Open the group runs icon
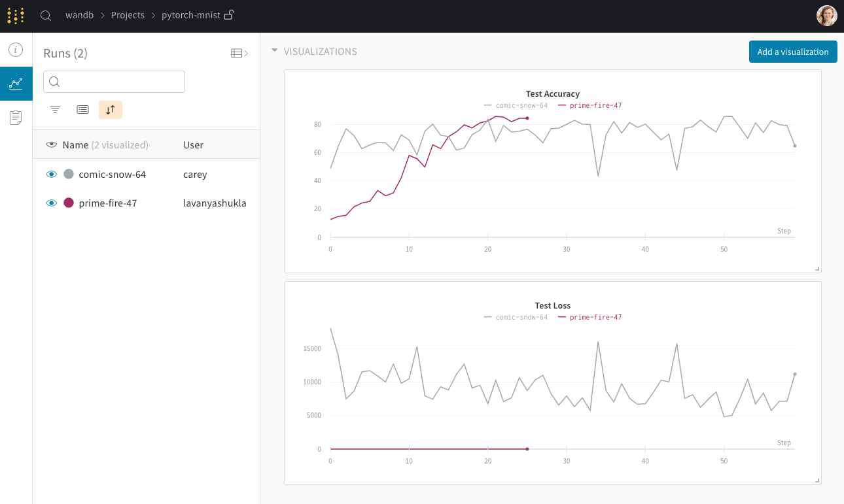The image size is (844, 504). coord(82,110)
